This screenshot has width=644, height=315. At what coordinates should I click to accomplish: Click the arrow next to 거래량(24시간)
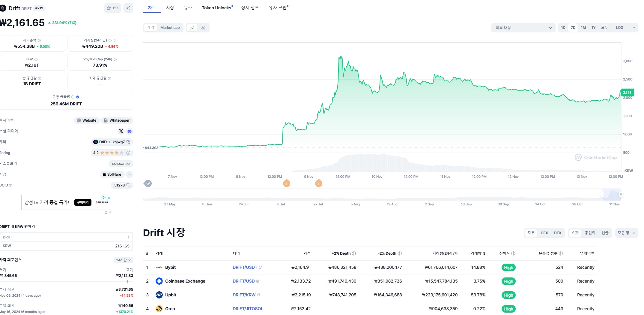pyautogui.click(x=115, y=41)
